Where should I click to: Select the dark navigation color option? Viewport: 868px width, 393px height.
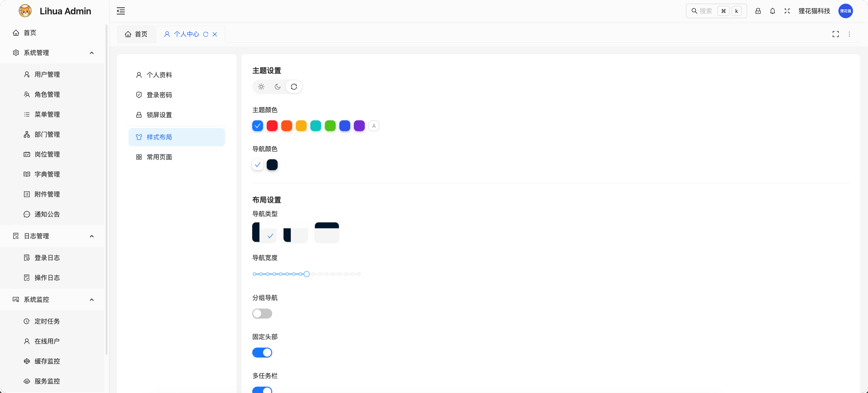(272, 165)
